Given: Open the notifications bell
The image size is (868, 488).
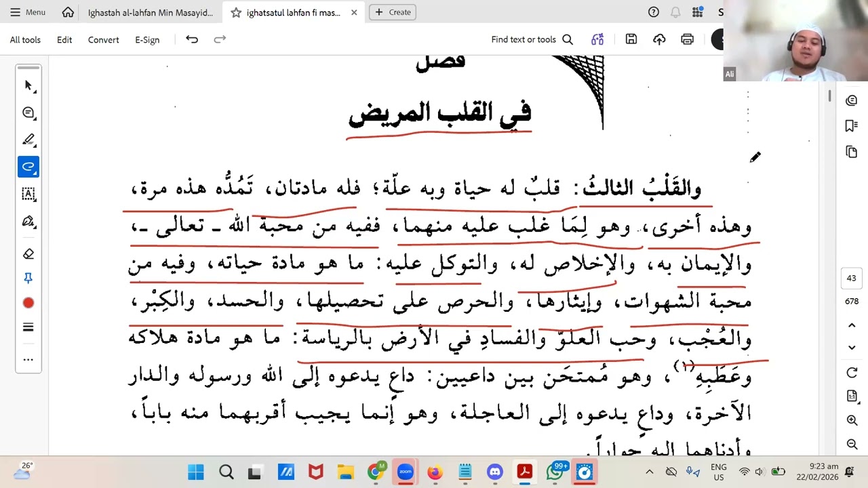Looking at the screenshot, I should pos(675,12).
